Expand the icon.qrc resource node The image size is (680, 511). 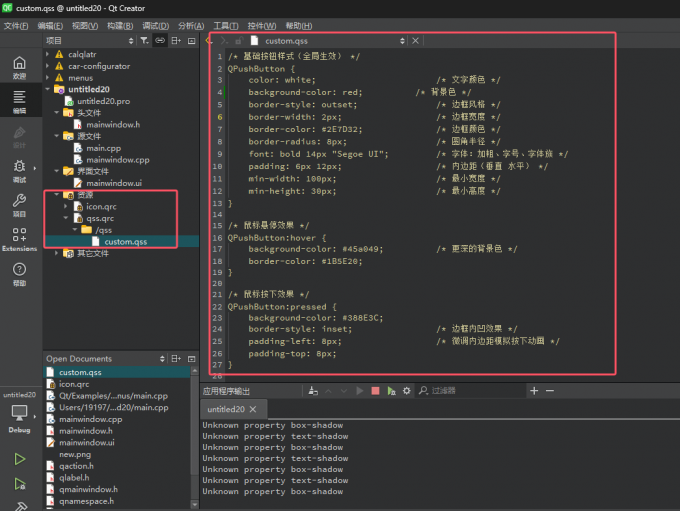pos(66,206)
